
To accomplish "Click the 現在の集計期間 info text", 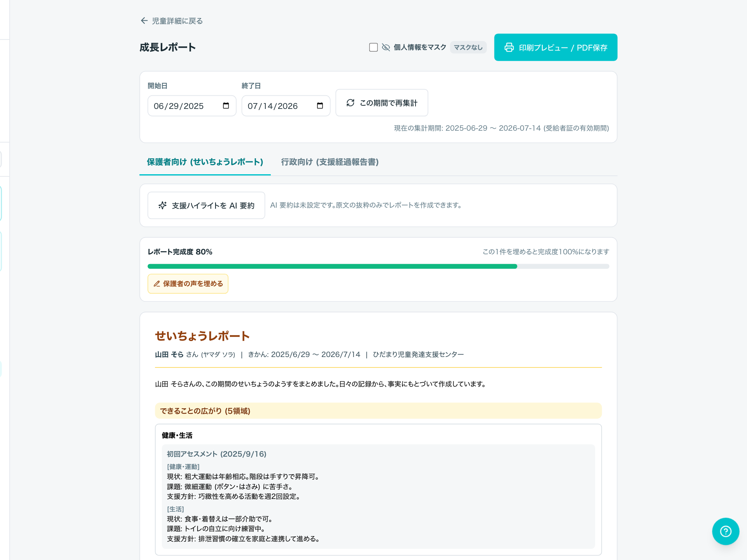I will [502, 128].
